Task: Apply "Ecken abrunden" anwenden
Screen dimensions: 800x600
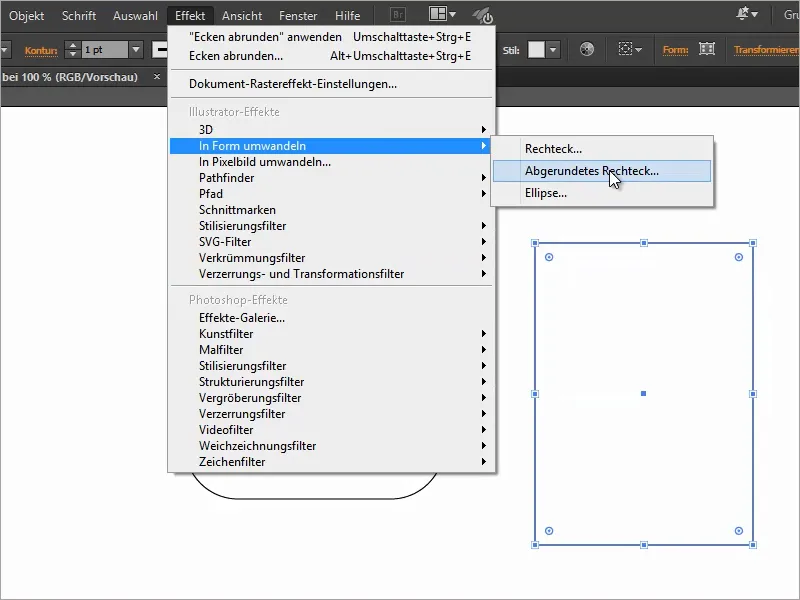Action: click(331, 37)
